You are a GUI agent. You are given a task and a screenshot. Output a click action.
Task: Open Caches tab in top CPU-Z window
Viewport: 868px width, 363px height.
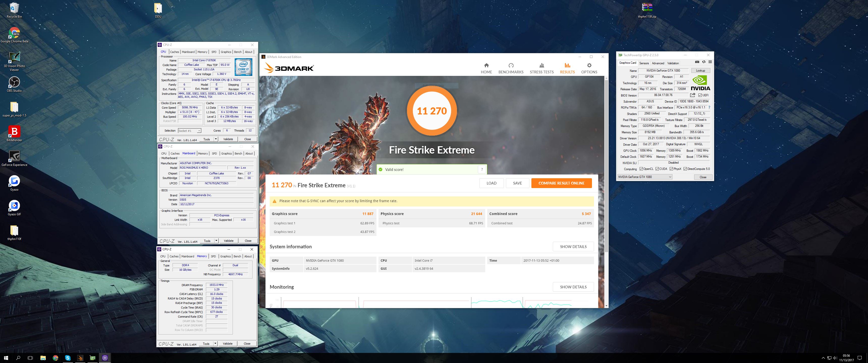tap(174, 52)
